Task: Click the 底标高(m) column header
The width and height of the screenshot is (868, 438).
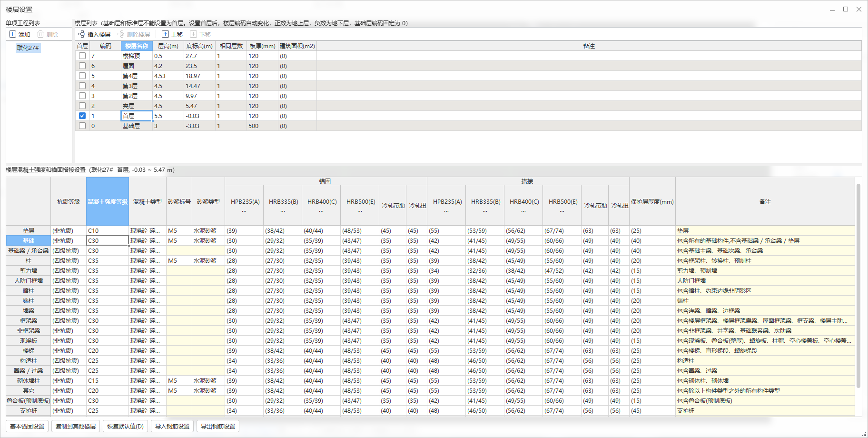Action: click(199, 46)
